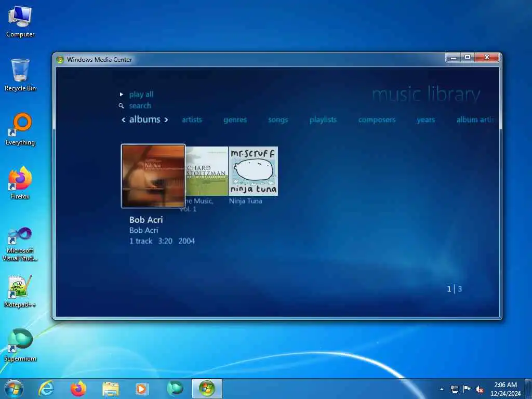Launch Everything search from desktop

point(20,129)
